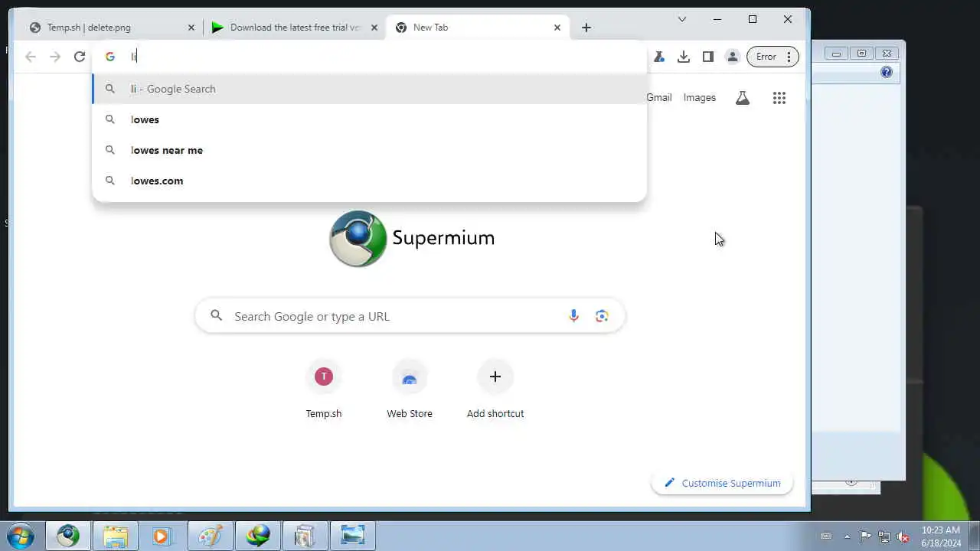The image size is (980, 551).
Task: Click the muted volume tray icon
Action: (x=903, y=536)
